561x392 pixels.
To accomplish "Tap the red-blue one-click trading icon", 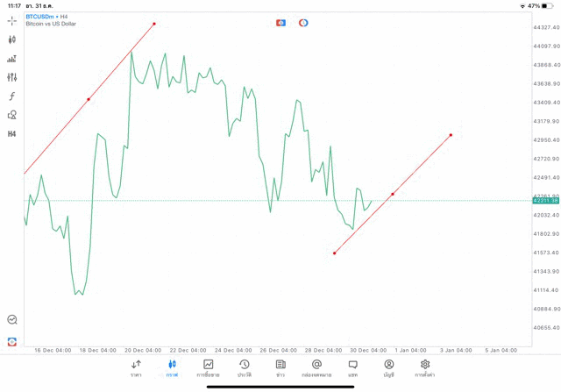I will (280, 23).
